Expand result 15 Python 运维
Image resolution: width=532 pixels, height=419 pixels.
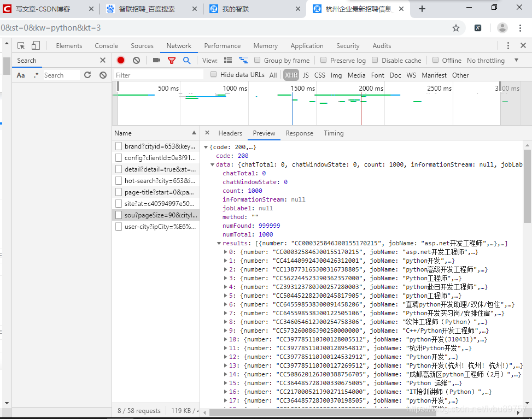pos(226,383)
